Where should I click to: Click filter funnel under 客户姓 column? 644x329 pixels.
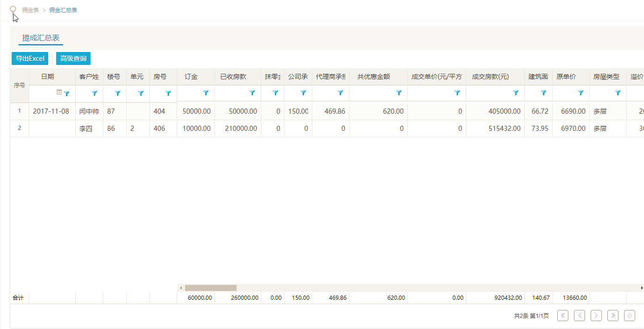(95, 93)
